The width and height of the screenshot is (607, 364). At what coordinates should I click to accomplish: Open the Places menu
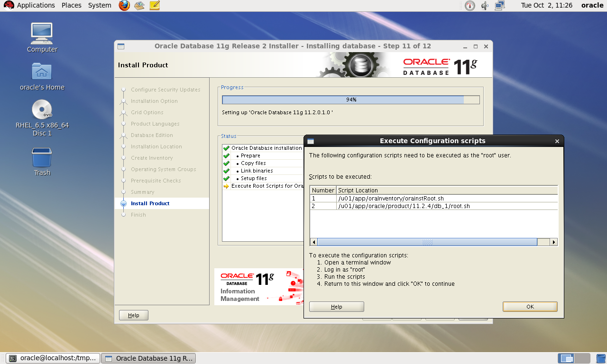(x=72, y=5)
